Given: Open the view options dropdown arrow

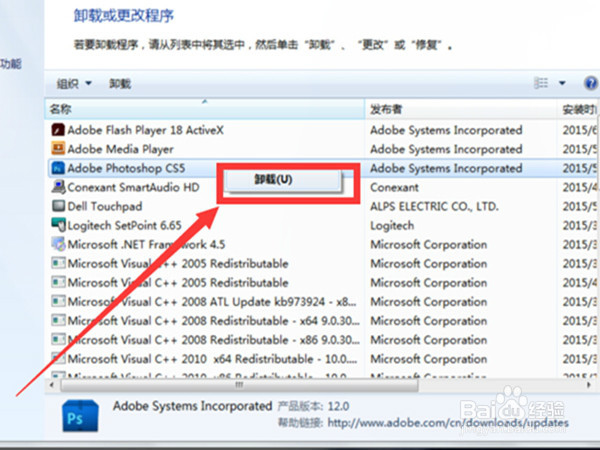Looking at the screenshot, I should click(x=562, y=83).
